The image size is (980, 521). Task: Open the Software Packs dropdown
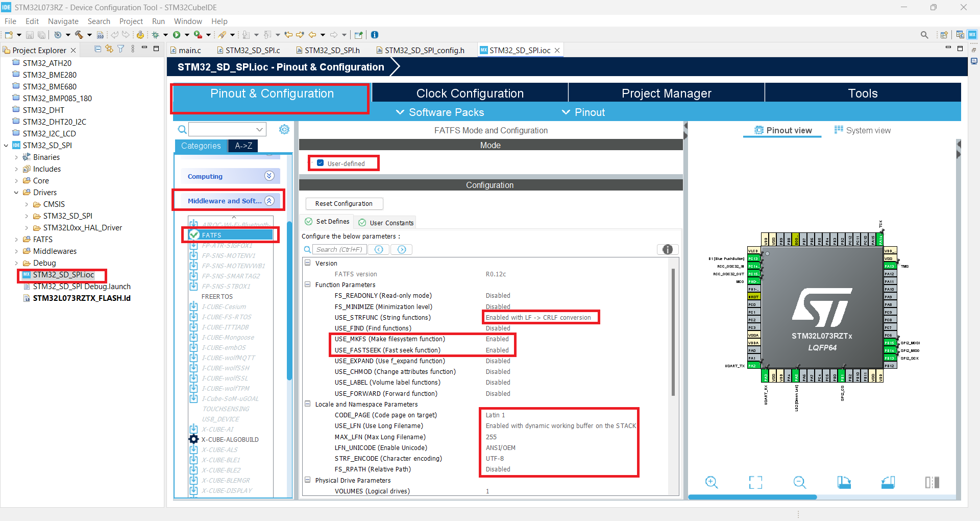pos(440,112)
